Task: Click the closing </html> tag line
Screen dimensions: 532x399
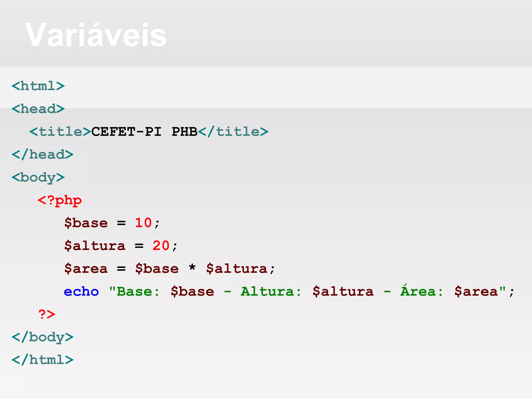Action: coord(42,360)
